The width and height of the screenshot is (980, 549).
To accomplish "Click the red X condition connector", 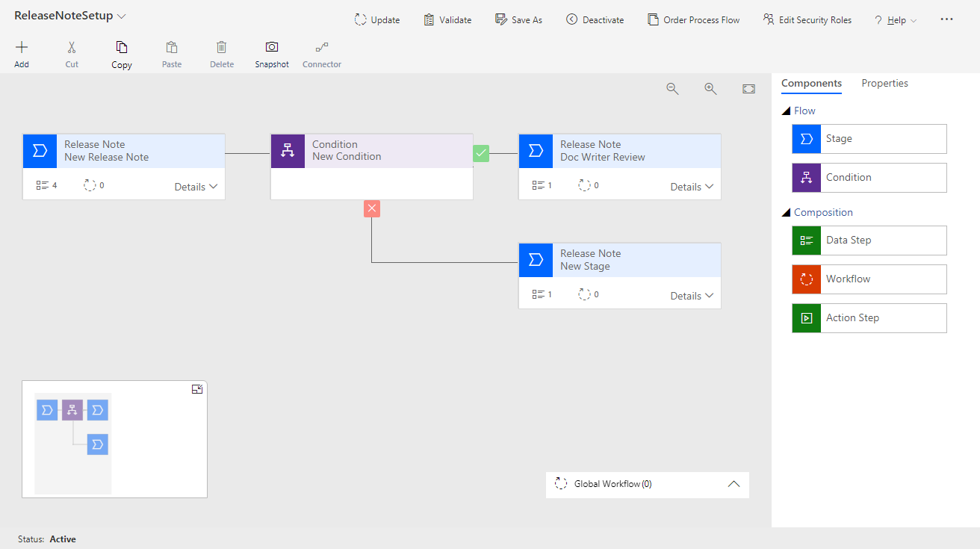I will [372, 208].
